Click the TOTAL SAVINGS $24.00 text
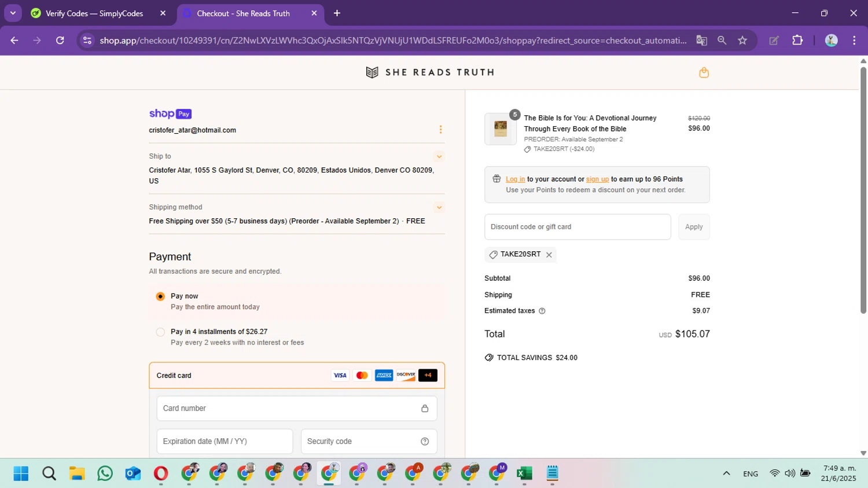Image resolution: width=868 pixels, height=488 pixels. [x=537, y=358]
